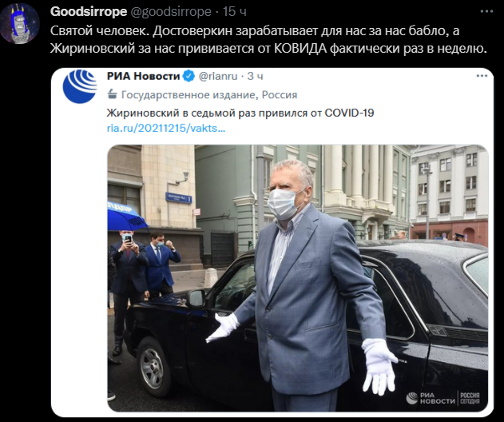Open the Goodsirrope profile avatar
Image resolution: width=504 pixels, height=422 pixels.
[20, 24]
